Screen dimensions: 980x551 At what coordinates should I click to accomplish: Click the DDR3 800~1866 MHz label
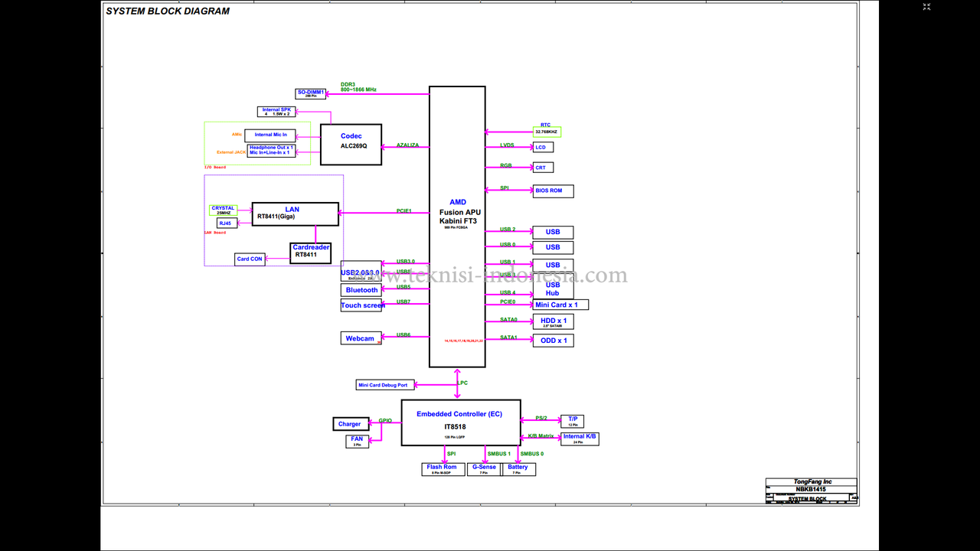click(x=358, y=86)
